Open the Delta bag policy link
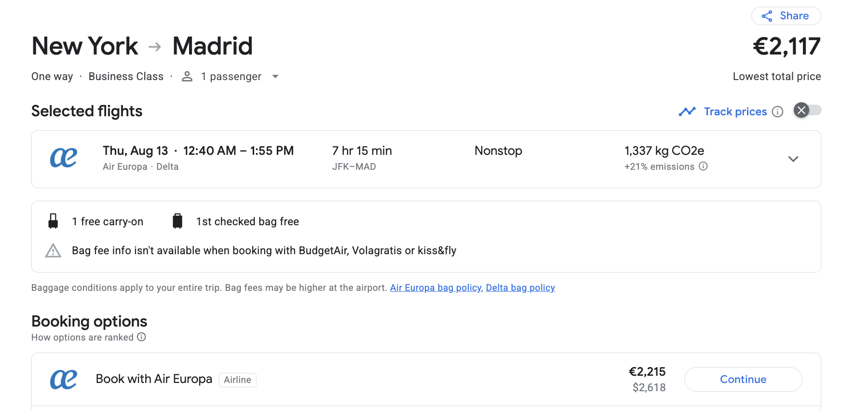The height and width of the screenshot is (410, 868). tap(520, 288)
